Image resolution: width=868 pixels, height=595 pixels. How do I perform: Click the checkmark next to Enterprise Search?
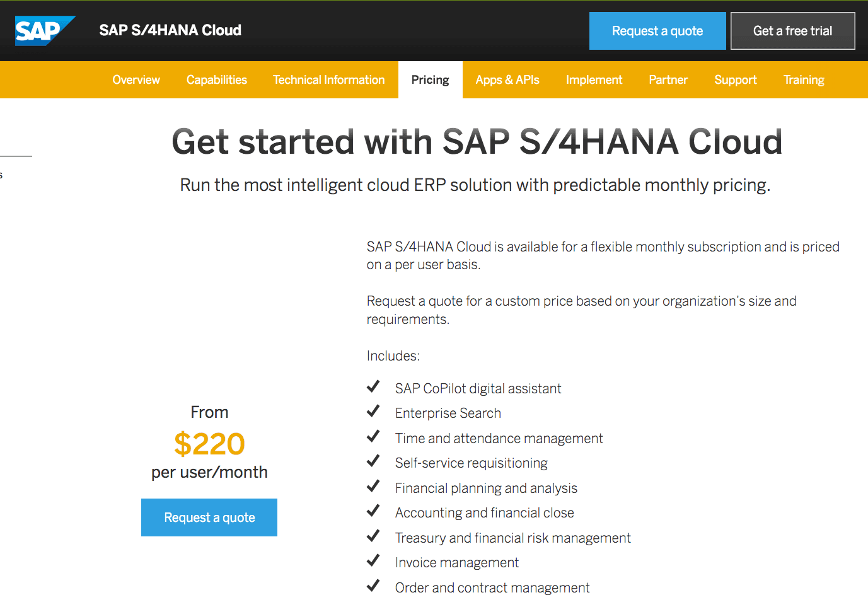click(373, 412)
